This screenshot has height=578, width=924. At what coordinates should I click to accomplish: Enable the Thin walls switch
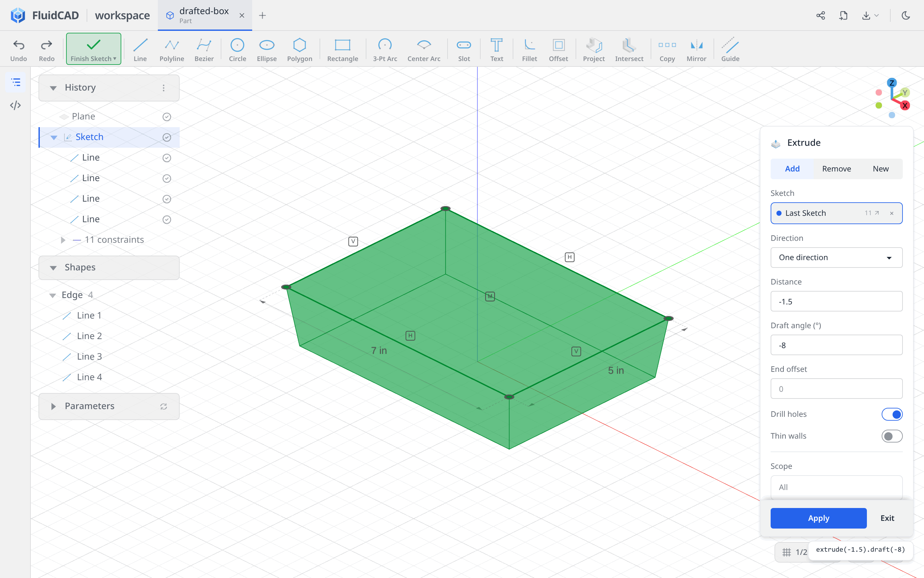point(892,436)
